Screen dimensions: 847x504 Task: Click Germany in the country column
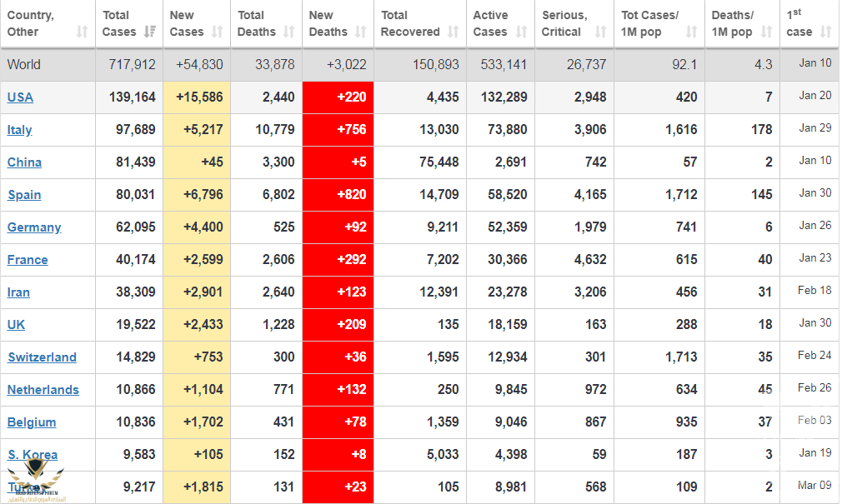(x=34, y=227)
